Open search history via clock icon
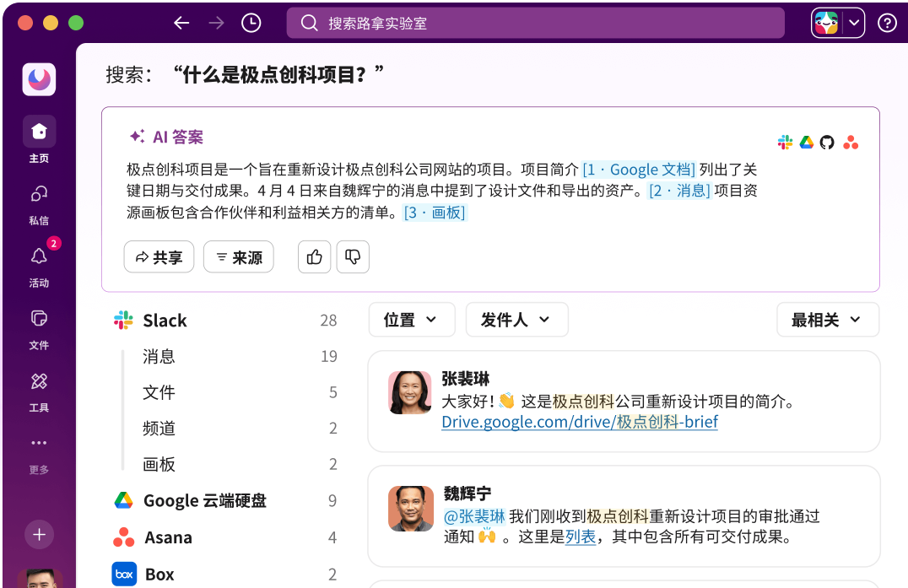908x588 pixels. [251, 23]
